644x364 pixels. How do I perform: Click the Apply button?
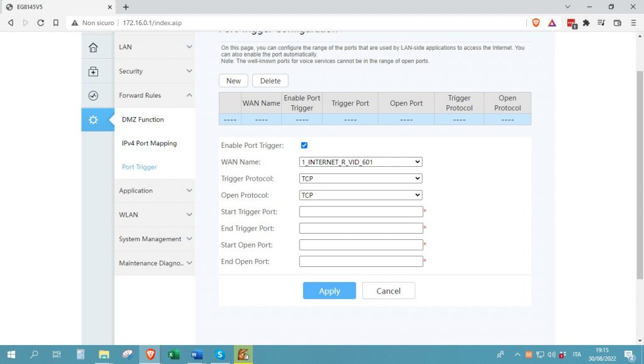point(329,291)
